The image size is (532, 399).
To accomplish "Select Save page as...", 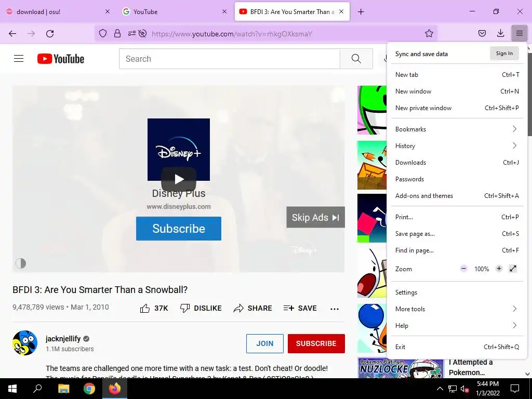I will pos(457,233).
